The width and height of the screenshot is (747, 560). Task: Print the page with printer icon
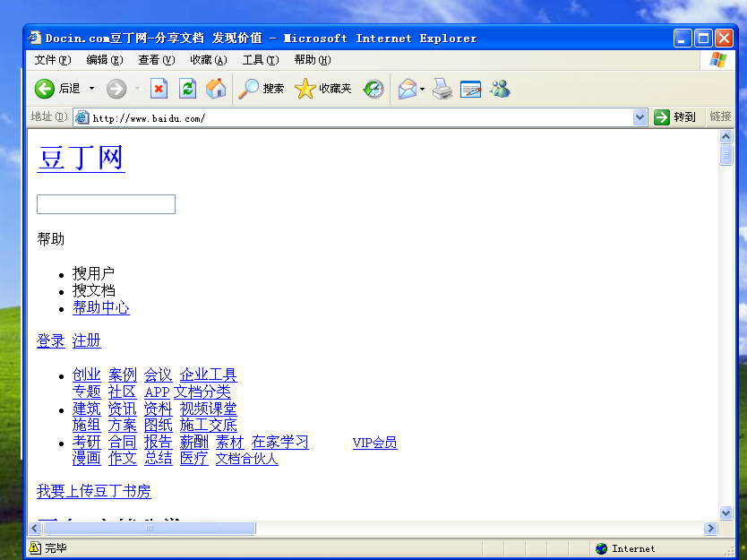click(x=442, y=89)
